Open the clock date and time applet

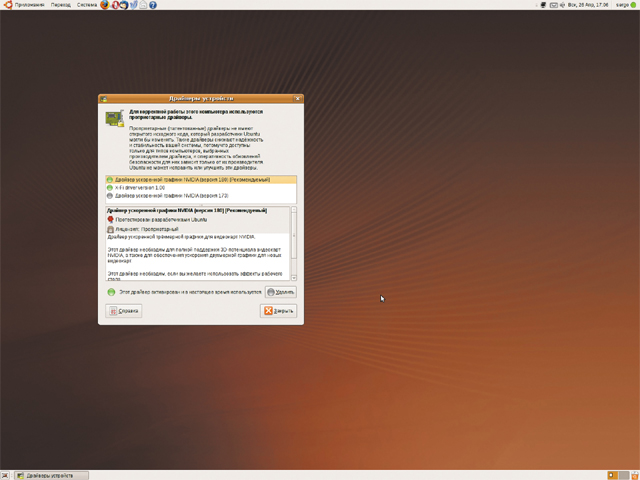point(588,5)
